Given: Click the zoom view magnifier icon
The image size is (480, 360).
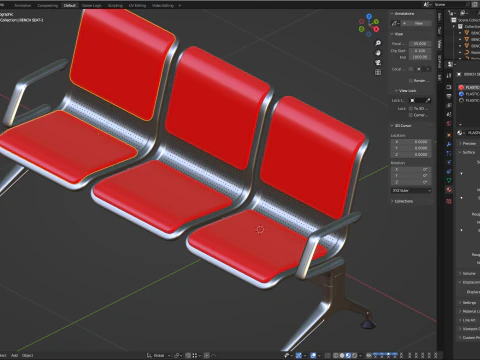Looking at the screenshot, I should click(x=378, y=43).
